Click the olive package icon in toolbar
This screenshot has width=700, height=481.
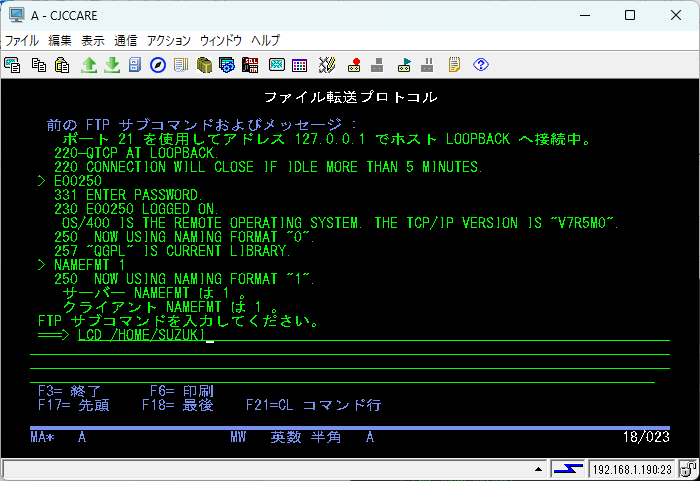coord(204,65)
